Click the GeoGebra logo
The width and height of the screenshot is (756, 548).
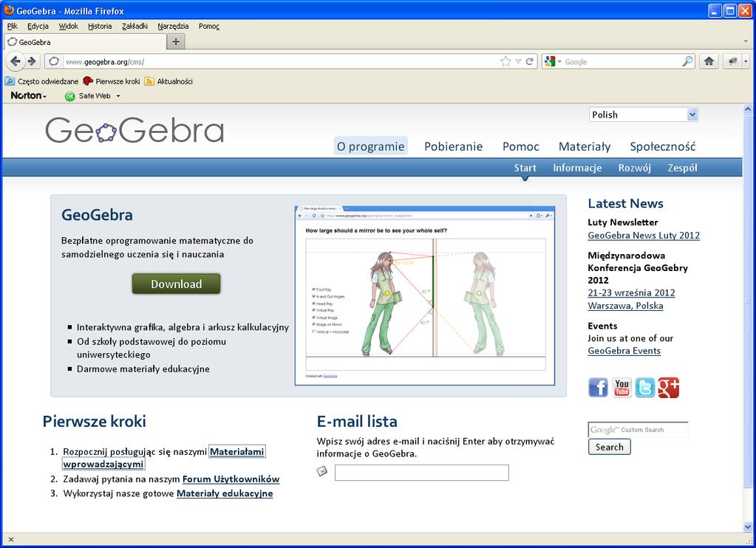(134, 130)
